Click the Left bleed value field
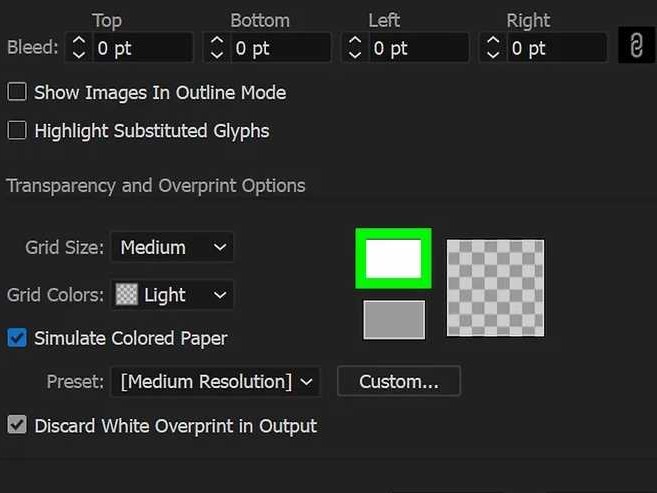Image resolution: width=657 pixels, height=493 pixels. [417, 48]
